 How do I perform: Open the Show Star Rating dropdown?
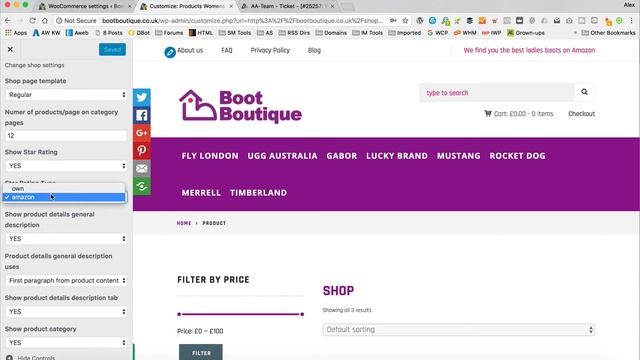[x=66, y=166]
